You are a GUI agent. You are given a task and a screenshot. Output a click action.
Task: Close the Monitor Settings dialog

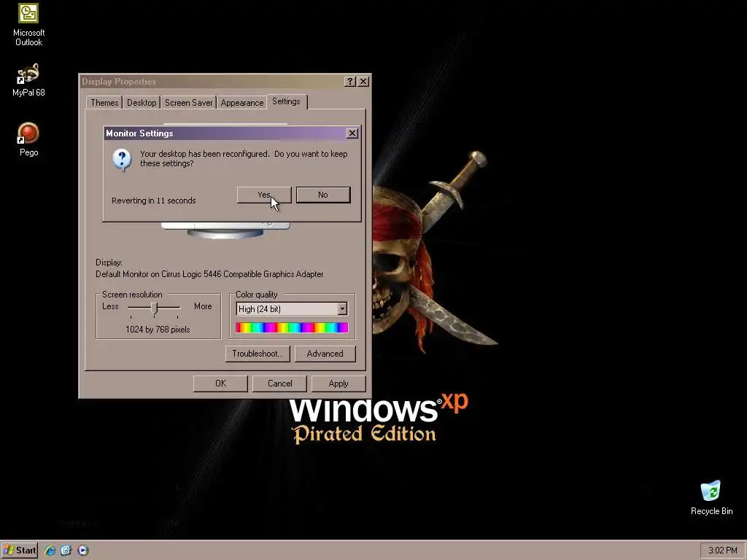pyautogui.click(x=352, y=133)
